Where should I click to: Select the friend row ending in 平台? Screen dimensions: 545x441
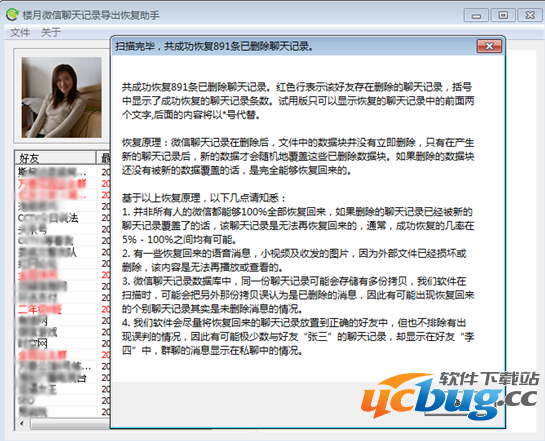63,378
